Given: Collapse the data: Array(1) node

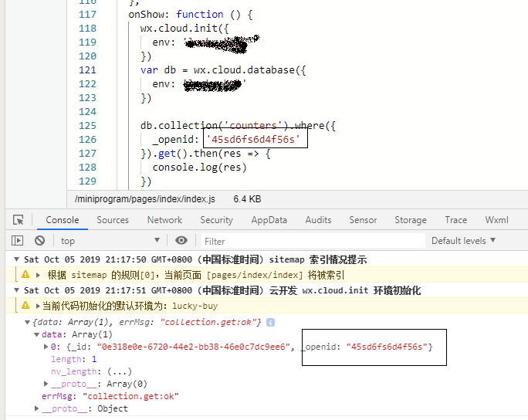Looking at the screenshot, I should (37, 334).
